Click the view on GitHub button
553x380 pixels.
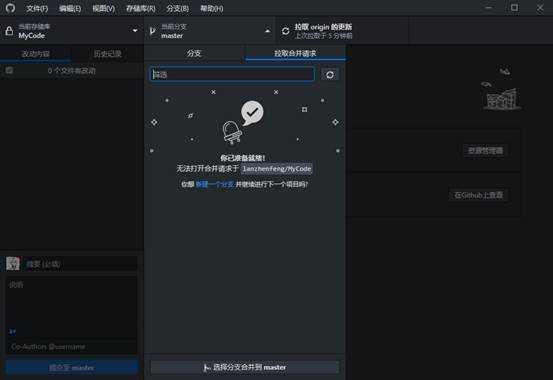pos(479,195)
